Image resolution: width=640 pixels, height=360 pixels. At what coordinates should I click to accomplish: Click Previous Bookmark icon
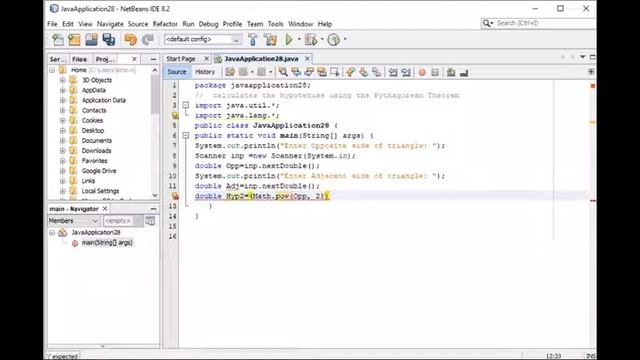[x=351, y=72]
